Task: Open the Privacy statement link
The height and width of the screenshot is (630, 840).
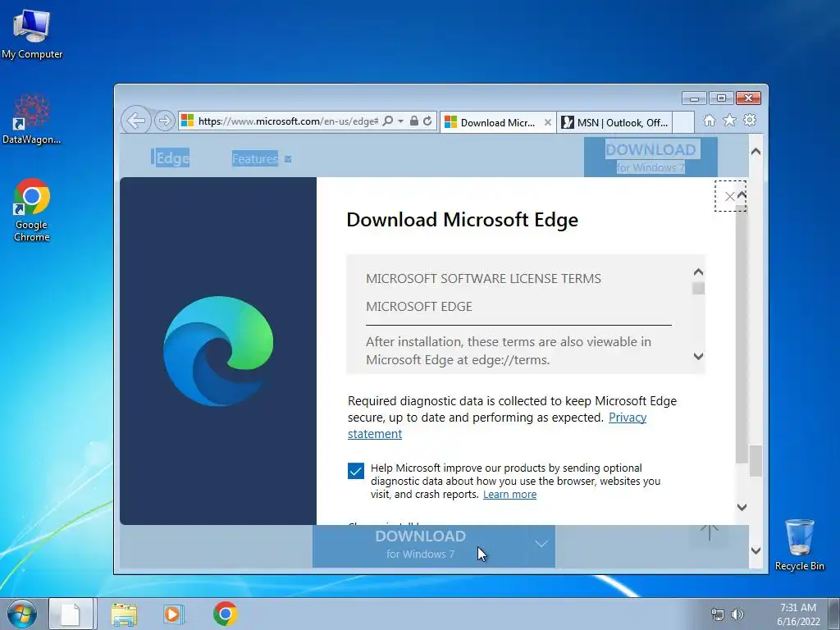Action: tap(628, 418)
